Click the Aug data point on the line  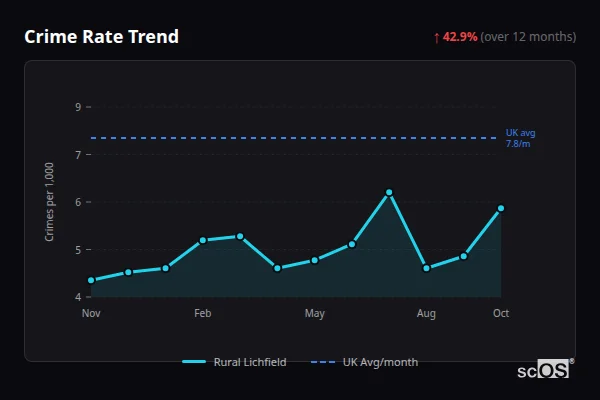coord(426,268)
